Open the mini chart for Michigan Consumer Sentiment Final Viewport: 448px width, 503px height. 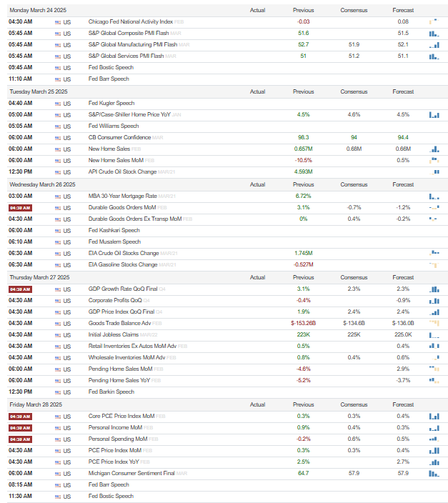click(434, 474)
